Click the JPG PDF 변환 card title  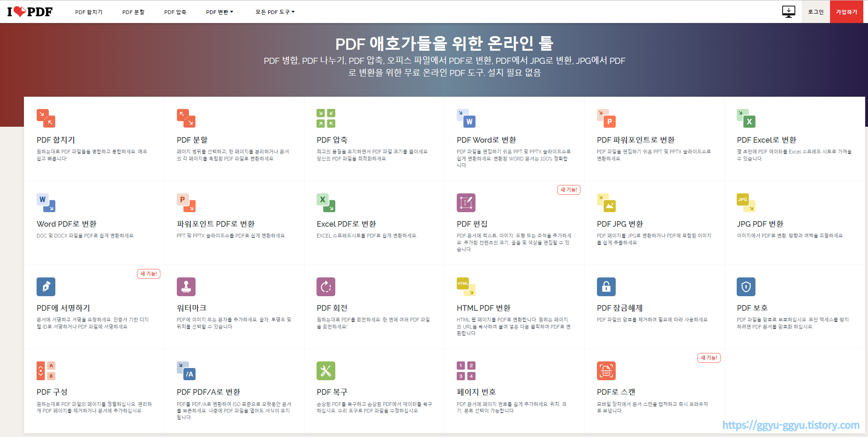coord(760,224)
